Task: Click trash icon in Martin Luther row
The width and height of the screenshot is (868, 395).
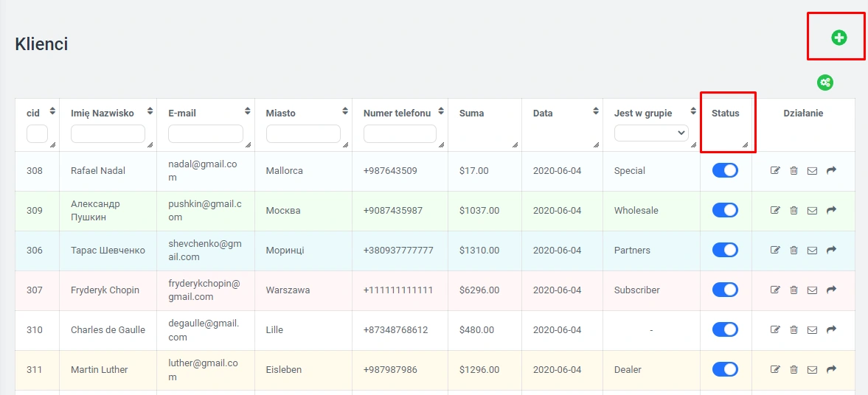Action: [794, 369]
